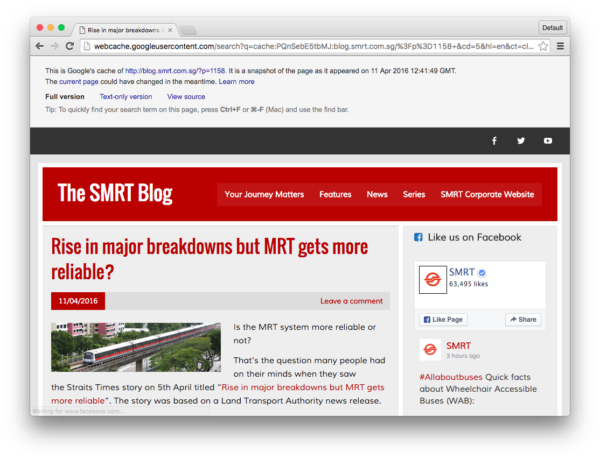Select the 'Rise in major breakdowns' browser tab
Image resolution: width=600 pixels, height=459 pixels.
(123, 30)
